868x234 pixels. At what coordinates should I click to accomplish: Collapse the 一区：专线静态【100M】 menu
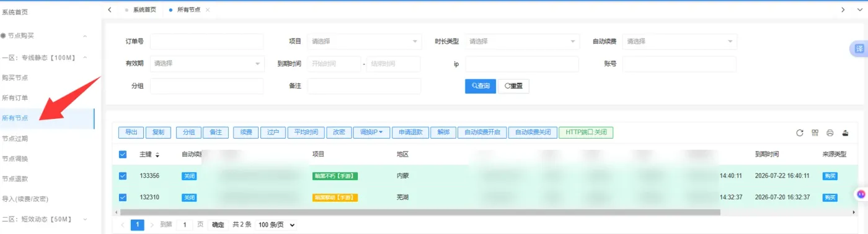(85, 58)
